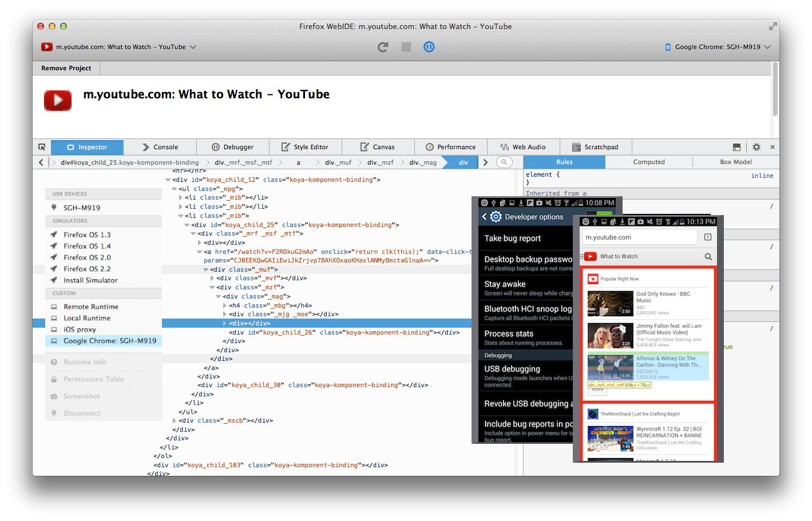Open toolbox options gear icon
The height and width of the screenshot is (521, 812).
click(x=756, y=147)
